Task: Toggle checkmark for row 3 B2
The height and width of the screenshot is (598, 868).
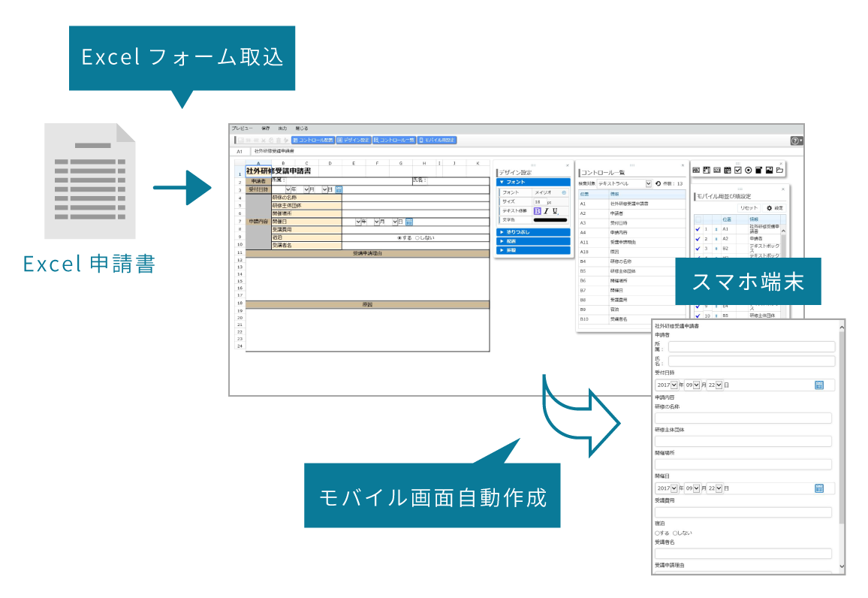Action: (x=698, y=249)
